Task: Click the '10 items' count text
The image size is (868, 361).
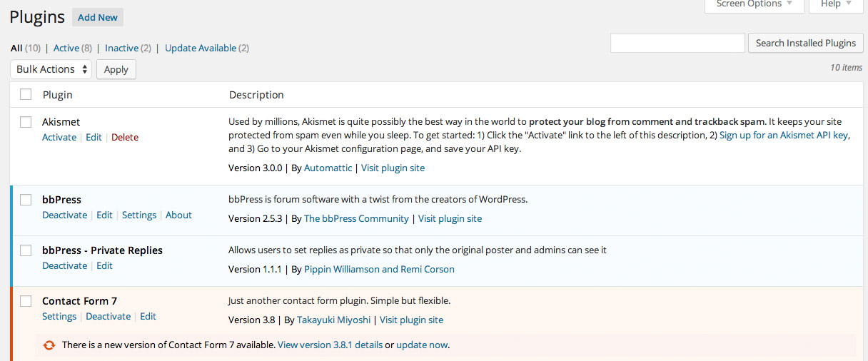Action: click(x=846, y=68)
